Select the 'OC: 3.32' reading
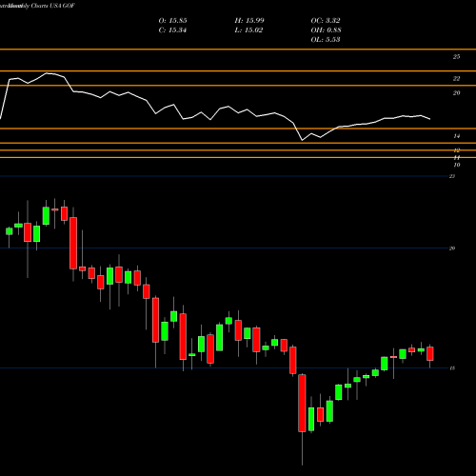This screenshot has height=476, width=476. coord(326,21)
